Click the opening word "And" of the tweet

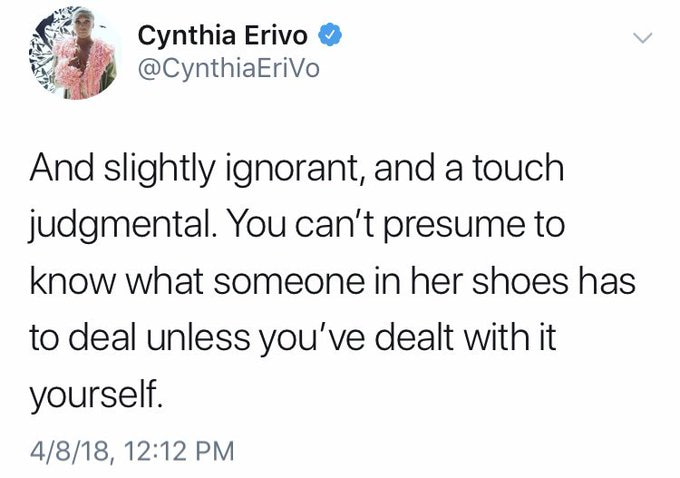coord(59,169)
